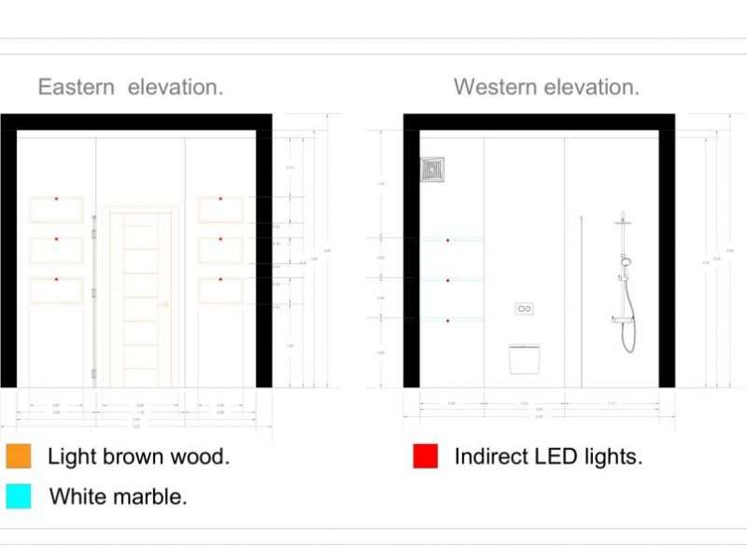The image size is (747, 560).
Task: Click the ventilation grille in the western elevation
Action: pos(432,169)
